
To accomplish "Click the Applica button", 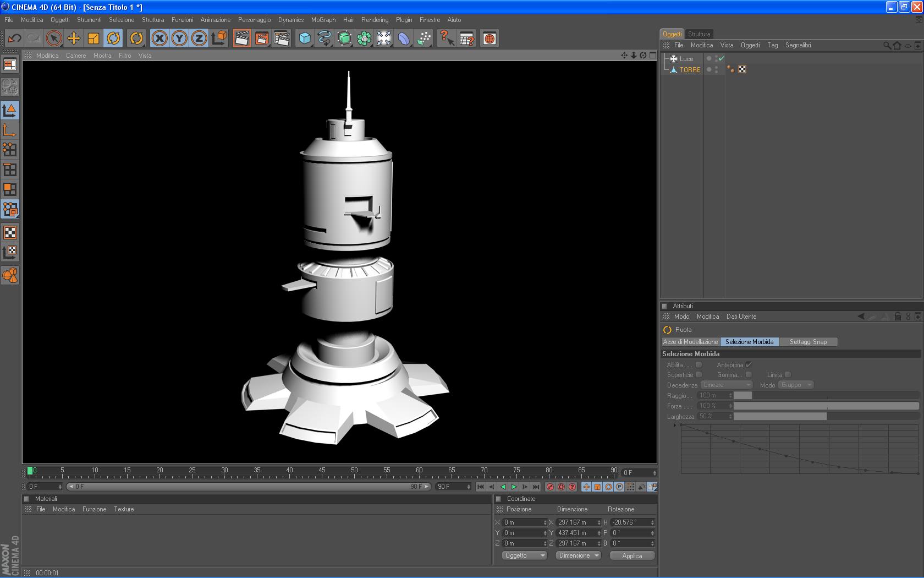I will point(632,556).
